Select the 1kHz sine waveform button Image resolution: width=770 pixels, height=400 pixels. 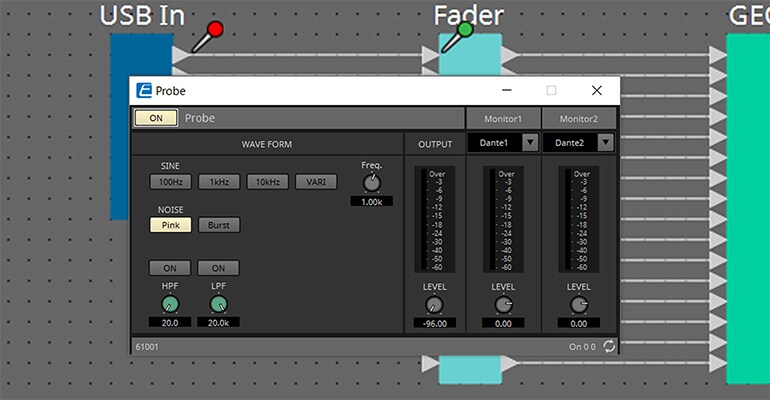(219, 182)
